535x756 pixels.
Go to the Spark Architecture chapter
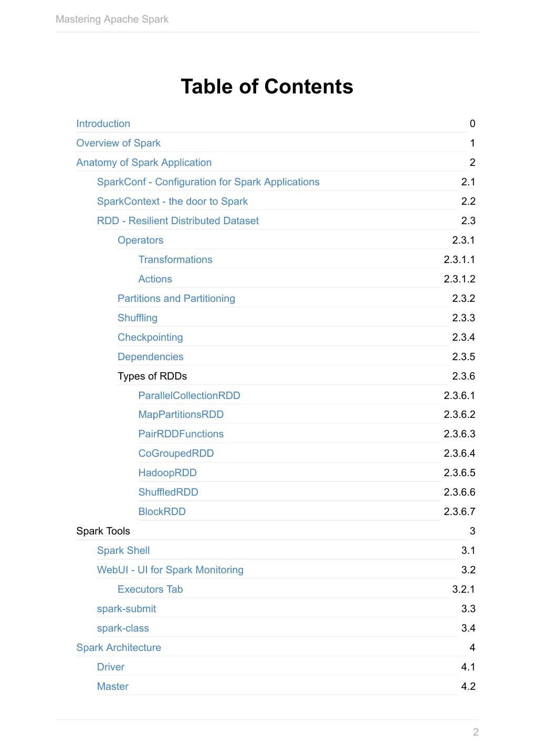pyautogui.click(x=118, y=648)
